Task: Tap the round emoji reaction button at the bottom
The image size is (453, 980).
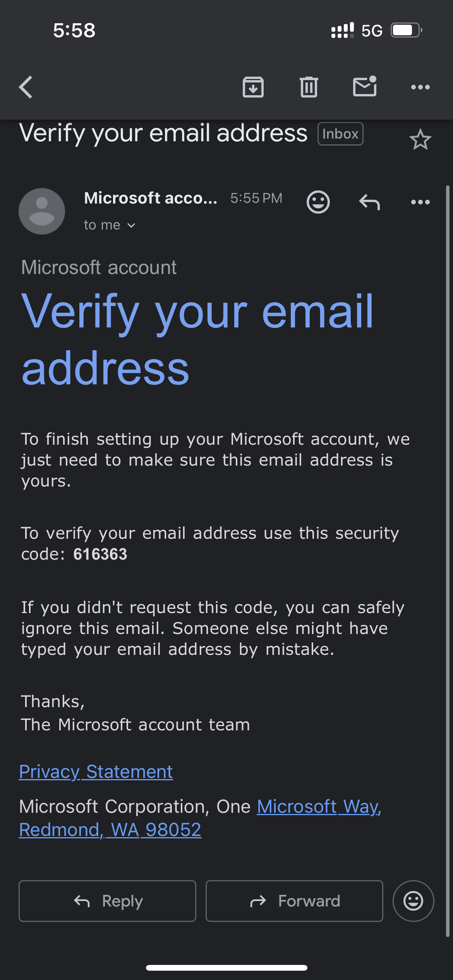Action: 413,901
